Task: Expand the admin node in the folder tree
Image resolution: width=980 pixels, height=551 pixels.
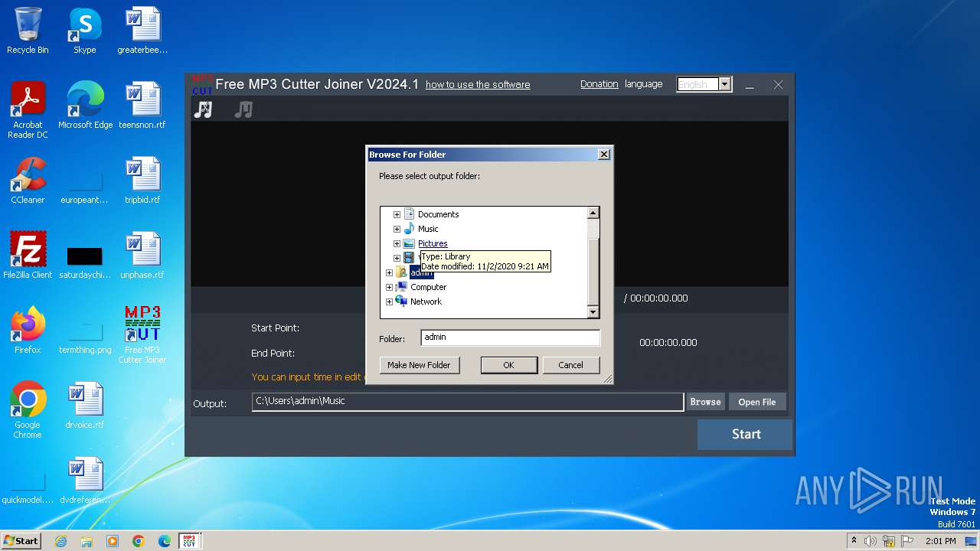Action: 389,272
